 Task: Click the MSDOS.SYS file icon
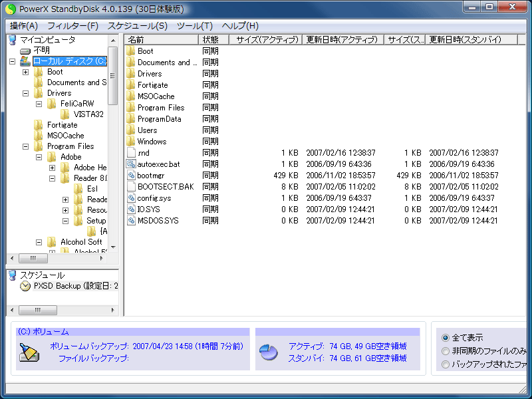(x=131, y=221)
